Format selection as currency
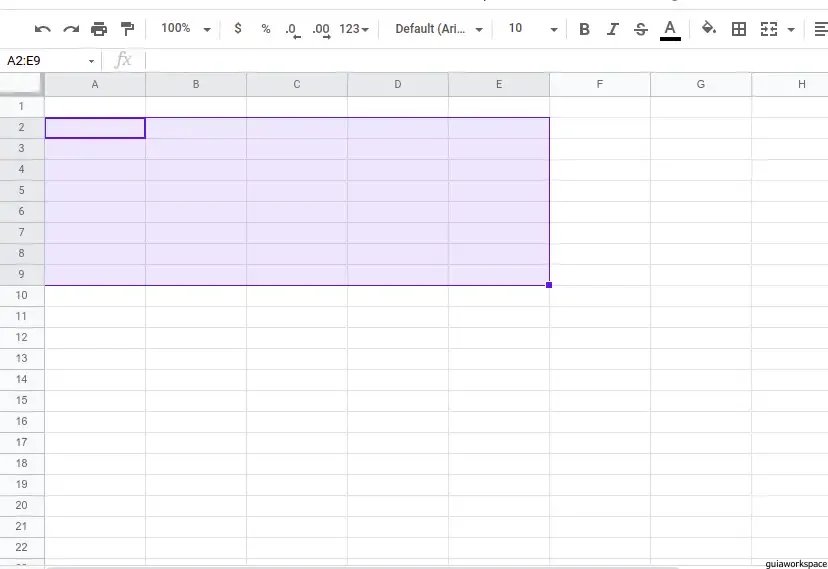 click(x=238, y=29)
